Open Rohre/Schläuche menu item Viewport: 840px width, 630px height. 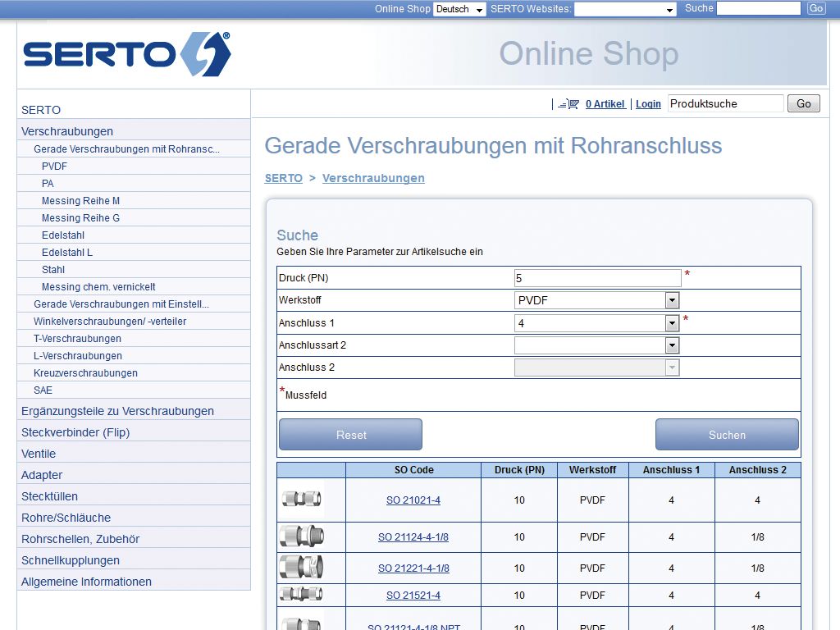coord(134,518)
